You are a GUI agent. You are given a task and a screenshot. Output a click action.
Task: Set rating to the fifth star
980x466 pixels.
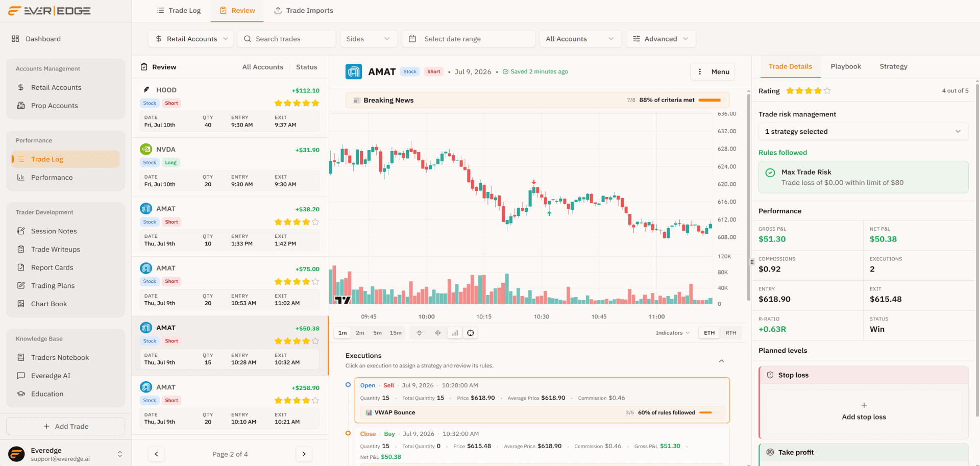[x=827, y=91]
